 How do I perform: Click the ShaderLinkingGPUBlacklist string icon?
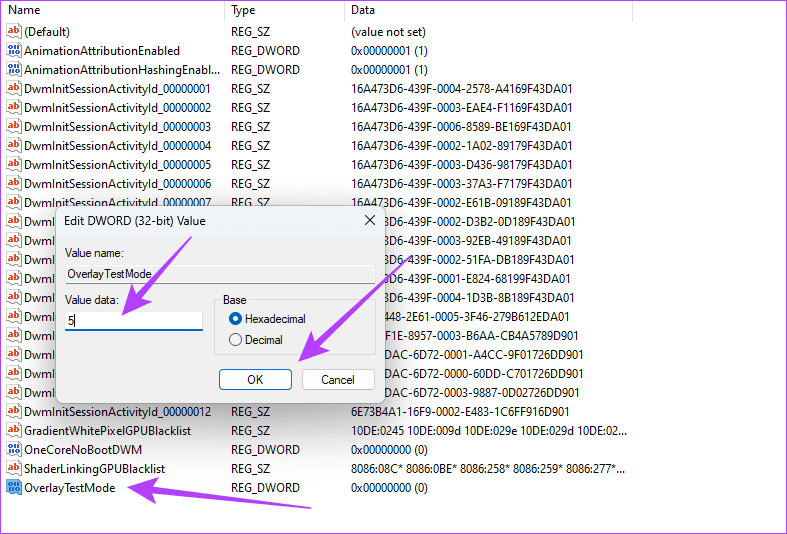coord(14,468)
